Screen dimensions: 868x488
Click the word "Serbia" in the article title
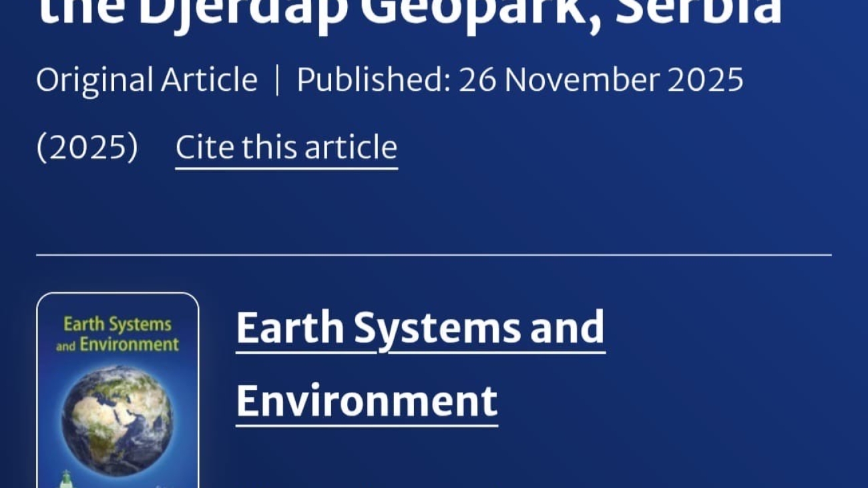pyautogui.click(x=698, y=12)
